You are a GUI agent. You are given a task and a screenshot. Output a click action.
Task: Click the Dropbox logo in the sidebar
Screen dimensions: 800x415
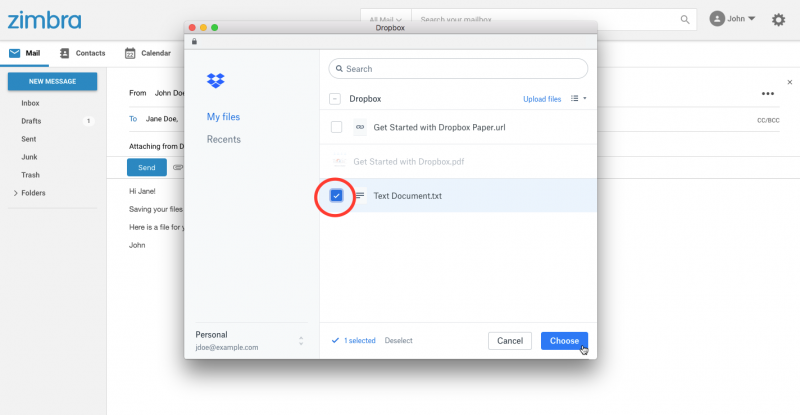(x=215, y=80)
